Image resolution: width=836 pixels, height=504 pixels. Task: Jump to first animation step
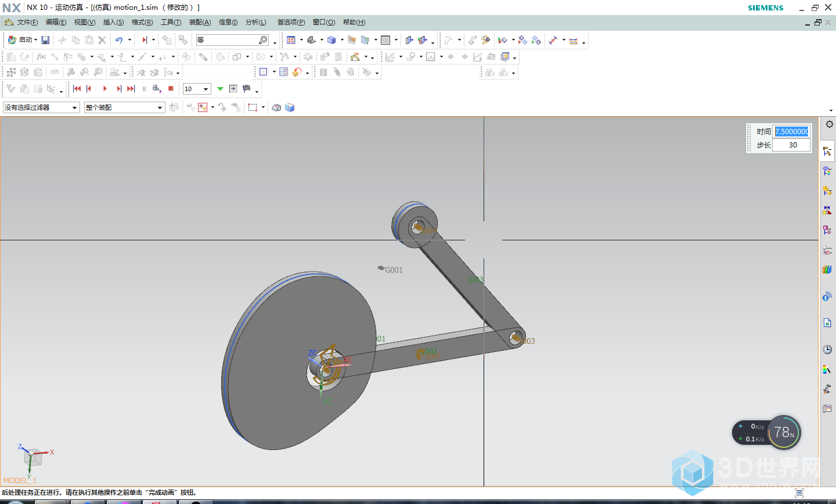tap(77, 89)
